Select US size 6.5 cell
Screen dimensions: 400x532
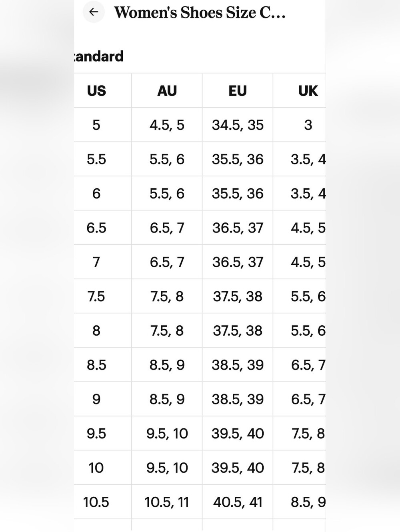click(96, 228)
